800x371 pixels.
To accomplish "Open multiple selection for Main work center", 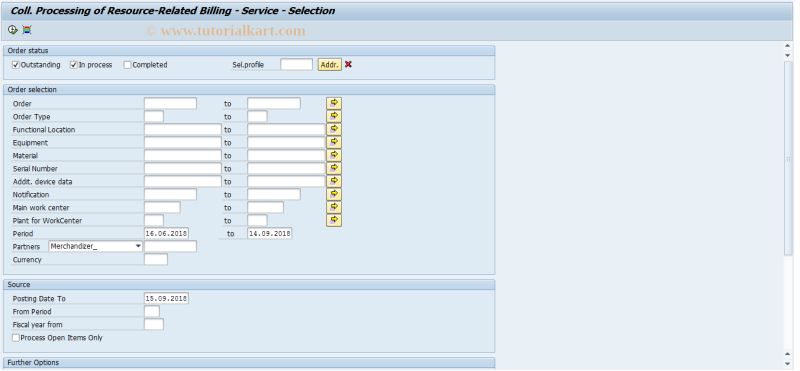I will (334, 207).
